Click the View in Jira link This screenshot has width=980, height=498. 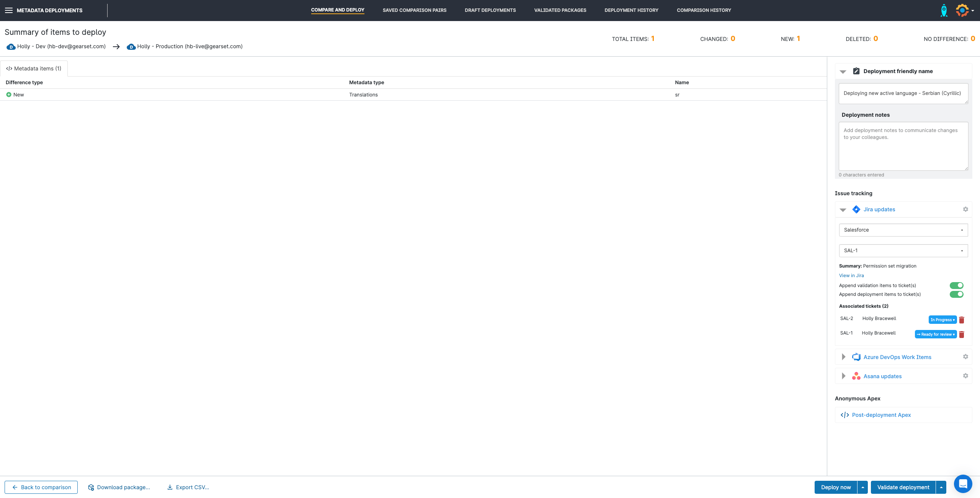point(851,275)
